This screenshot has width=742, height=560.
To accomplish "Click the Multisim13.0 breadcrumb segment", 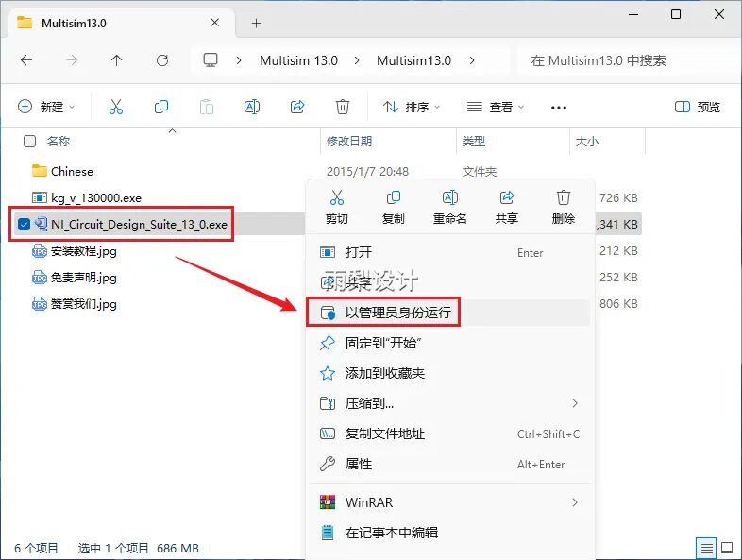I will (414, 60).
